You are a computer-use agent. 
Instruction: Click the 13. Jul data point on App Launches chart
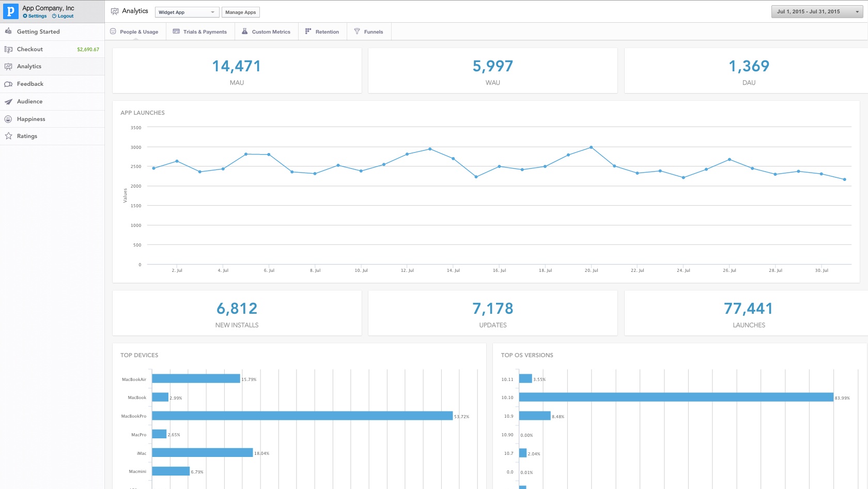pyautogui.click(x=430, y=149)
